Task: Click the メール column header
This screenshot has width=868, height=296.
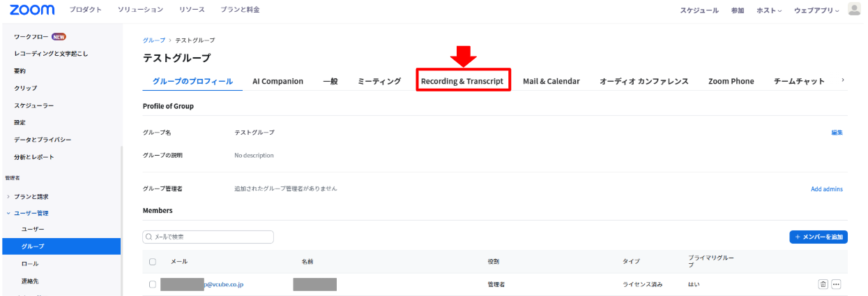Action: click(x=179, y=261)
